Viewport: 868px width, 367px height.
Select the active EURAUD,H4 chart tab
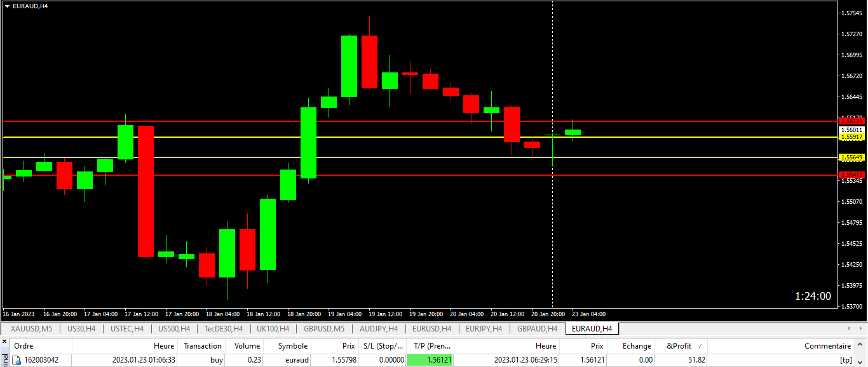592,328
